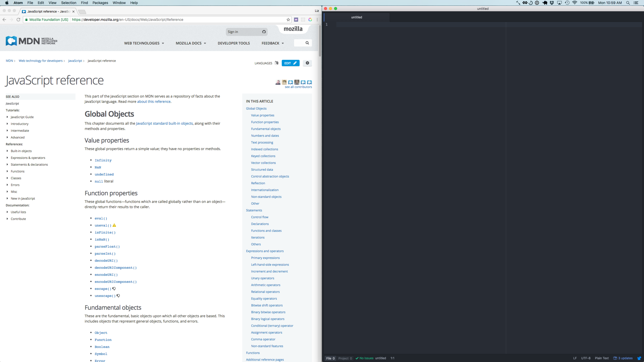Screen dimensions: 644x362
Task: Open the 'about this reference' link
Action: 154,102
